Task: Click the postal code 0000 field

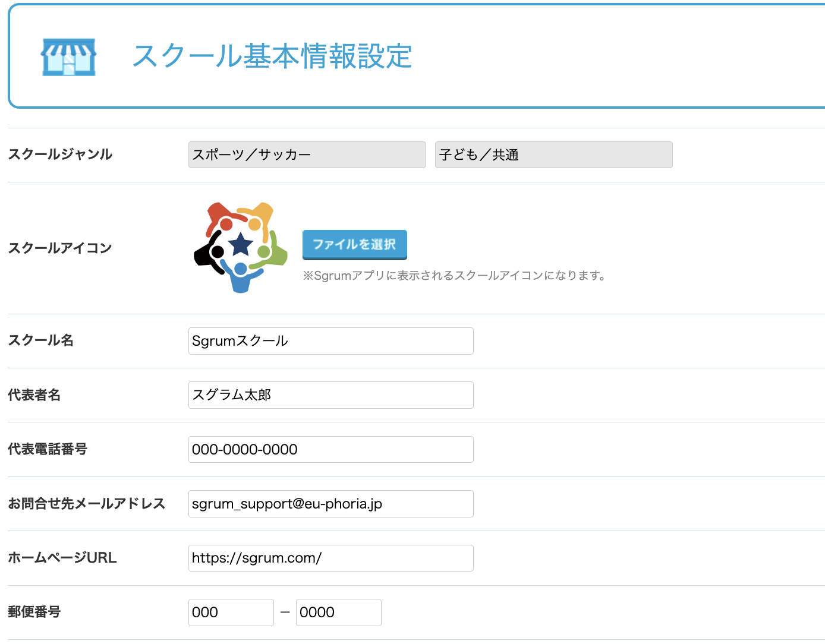Action: [339, 613]
